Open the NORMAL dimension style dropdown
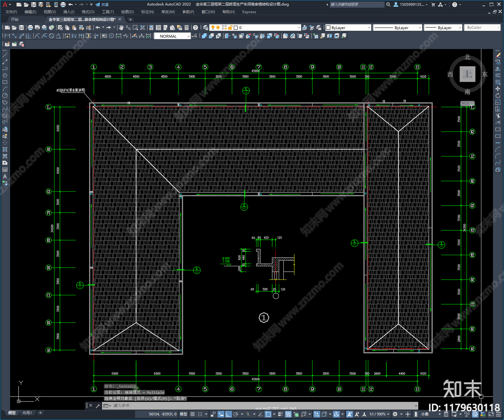Viewport: 504px width, 420px height. click(172, 36)
